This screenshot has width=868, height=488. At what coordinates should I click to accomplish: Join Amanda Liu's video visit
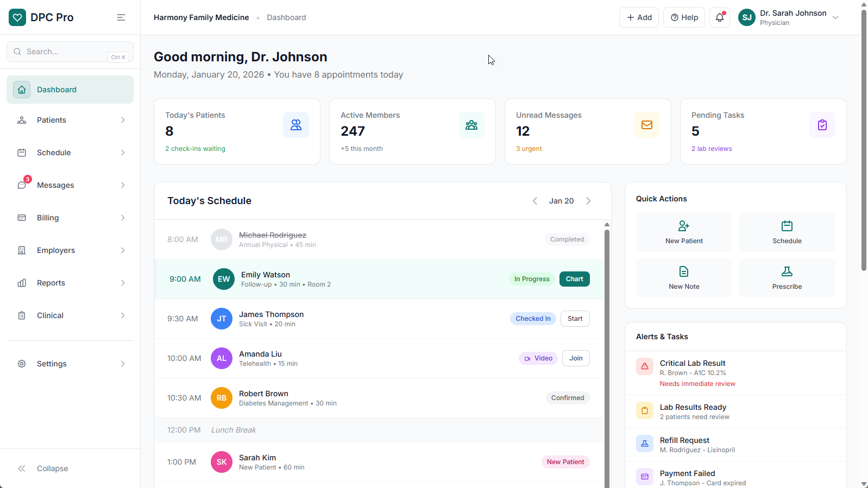click(576, 358)
